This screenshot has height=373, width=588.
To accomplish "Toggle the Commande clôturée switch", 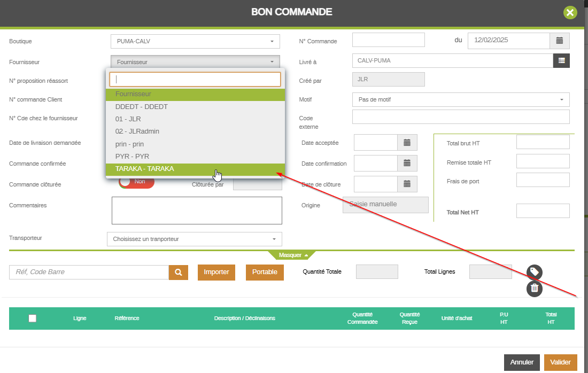I will point(137,182).
